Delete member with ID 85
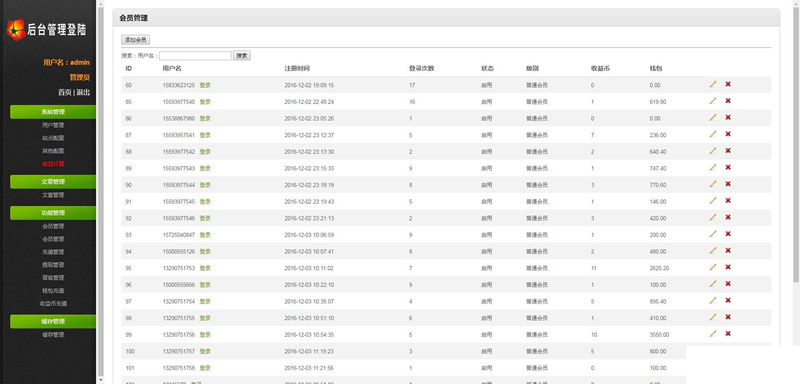800x384 pixels. pos(728,101)
